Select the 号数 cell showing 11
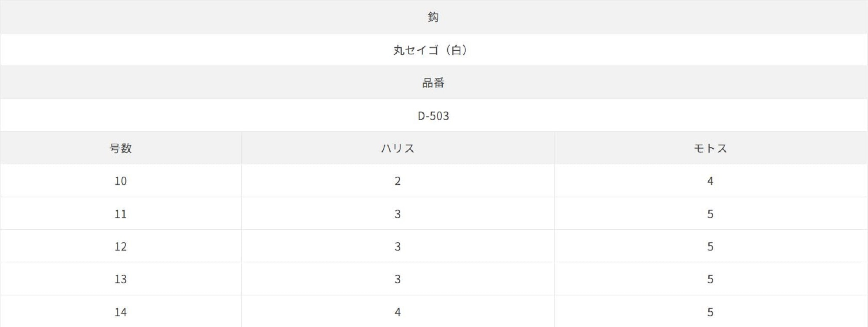 tap(121, 214)
